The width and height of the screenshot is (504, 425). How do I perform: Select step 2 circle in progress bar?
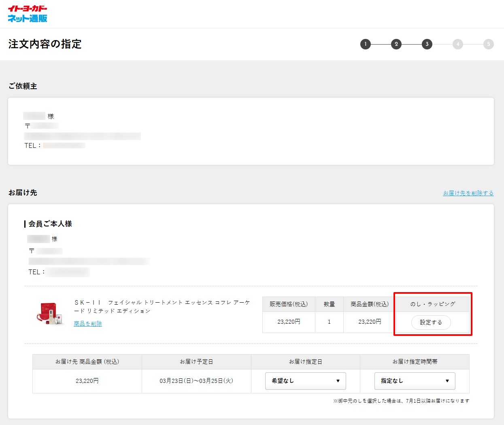396,44
